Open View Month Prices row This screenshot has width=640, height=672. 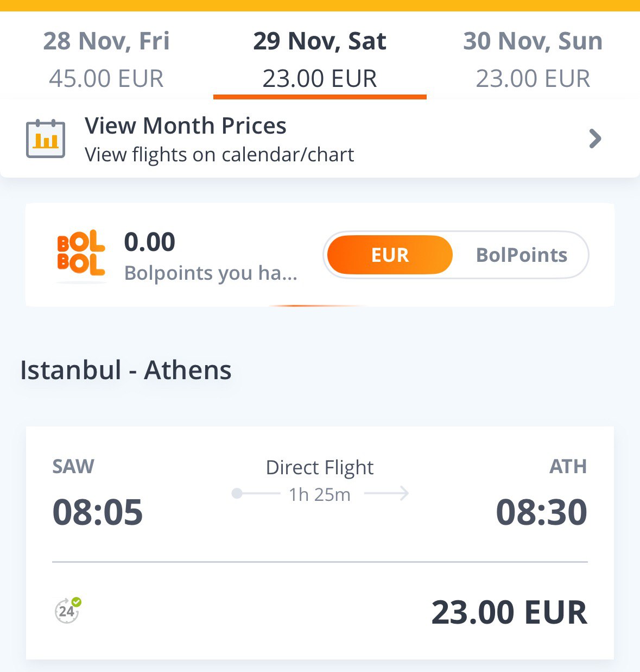[320, 139]
